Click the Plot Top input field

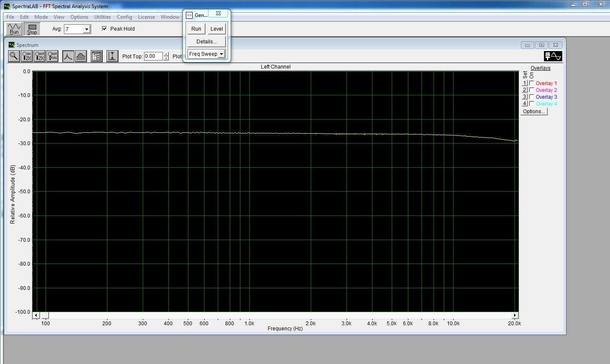153,56
